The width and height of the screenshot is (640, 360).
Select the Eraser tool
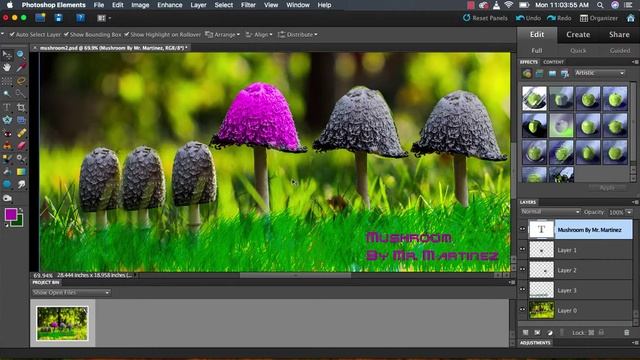coord(21,146)
